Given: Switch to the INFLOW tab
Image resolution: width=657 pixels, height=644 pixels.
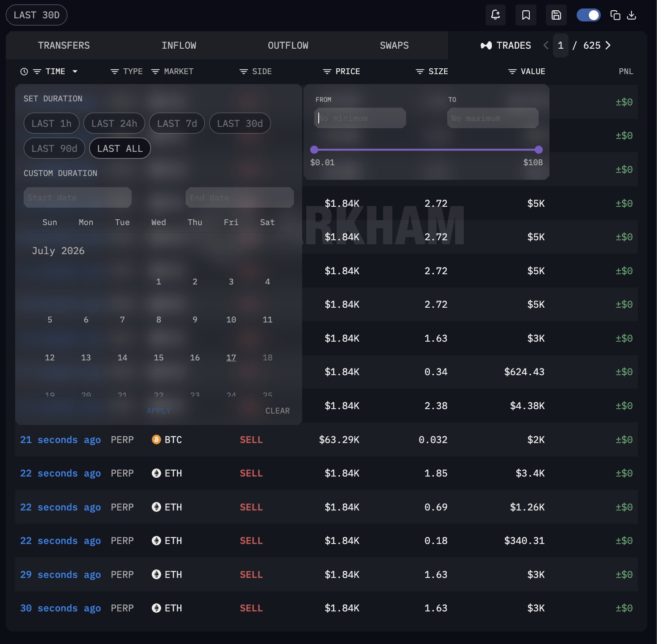Looking at the screenshot, I should click(179, 46).
